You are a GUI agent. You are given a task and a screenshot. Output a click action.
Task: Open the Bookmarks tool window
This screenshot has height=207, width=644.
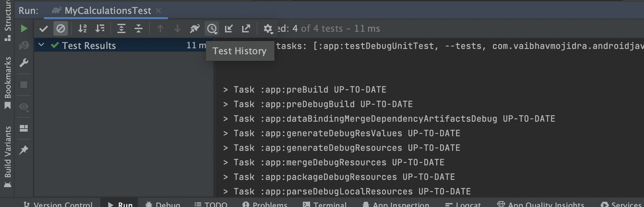click(x=7, y=83)
